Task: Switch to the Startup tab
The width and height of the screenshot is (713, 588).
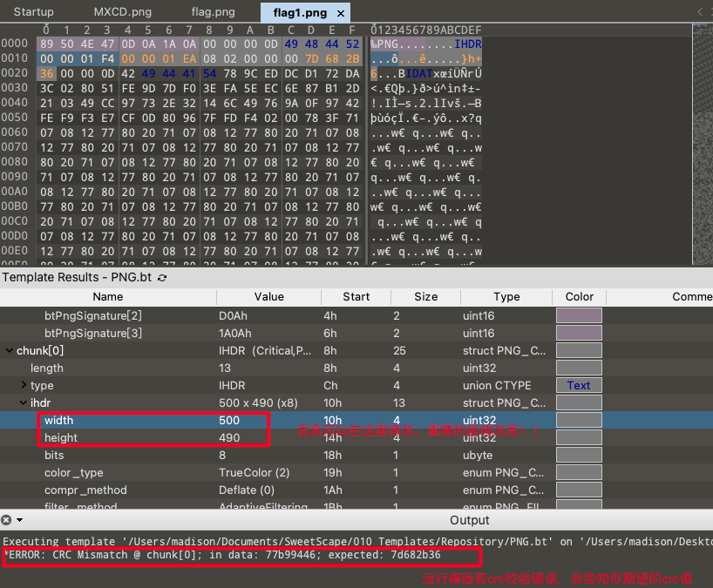Action: [33, 12]
